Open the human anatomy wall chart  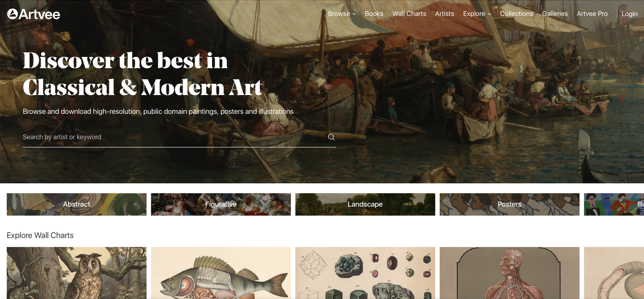(x=509, y=273)
